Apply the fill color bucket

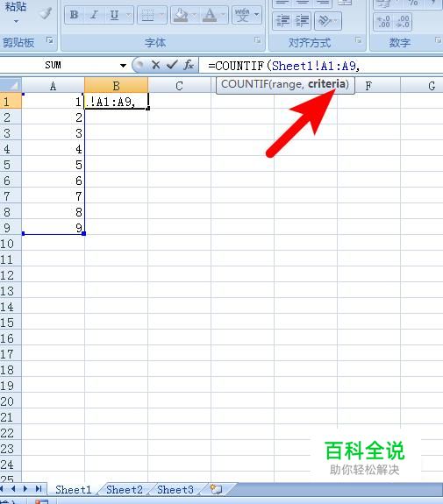tap(181, 15)
